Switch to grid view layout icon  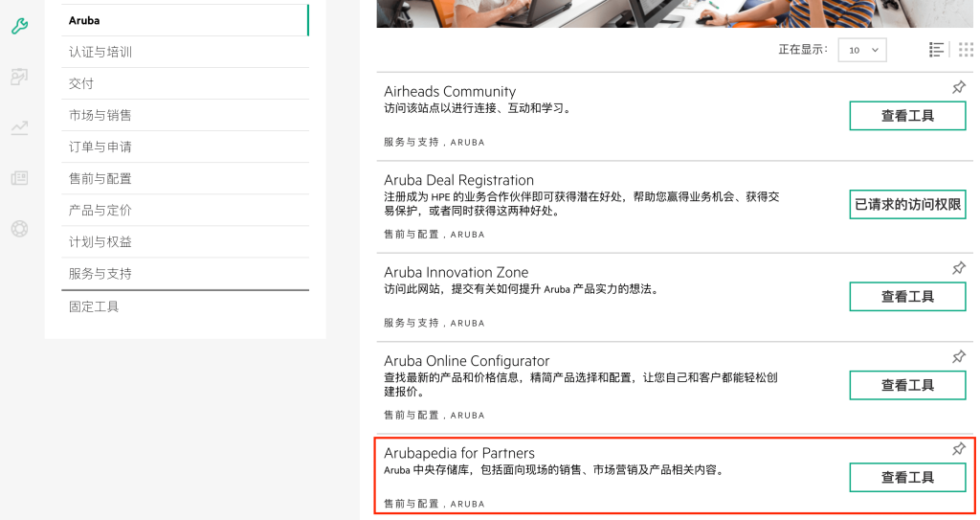click(966, 50)
